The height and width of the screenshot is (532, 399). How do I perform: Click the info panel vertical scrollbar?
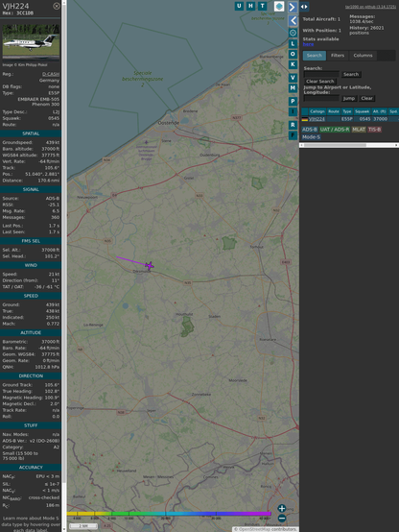pyautogui.click(x=64, y=266)
